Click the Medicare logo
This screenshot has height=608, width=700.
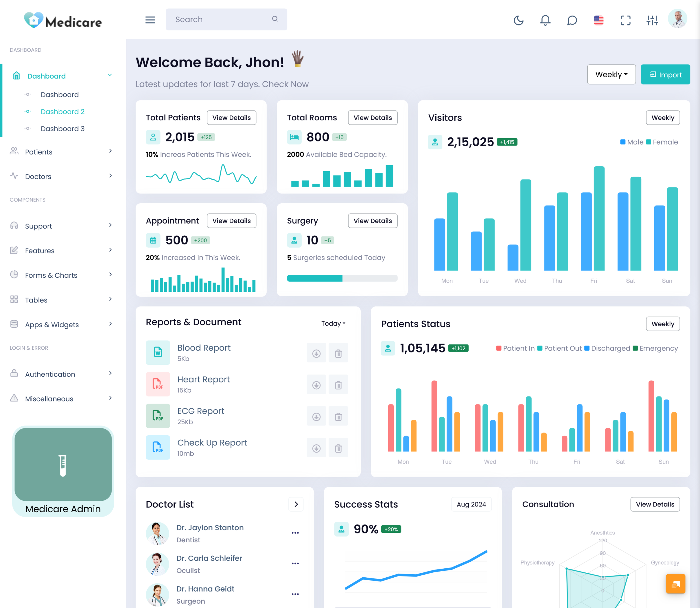(63, 21)
